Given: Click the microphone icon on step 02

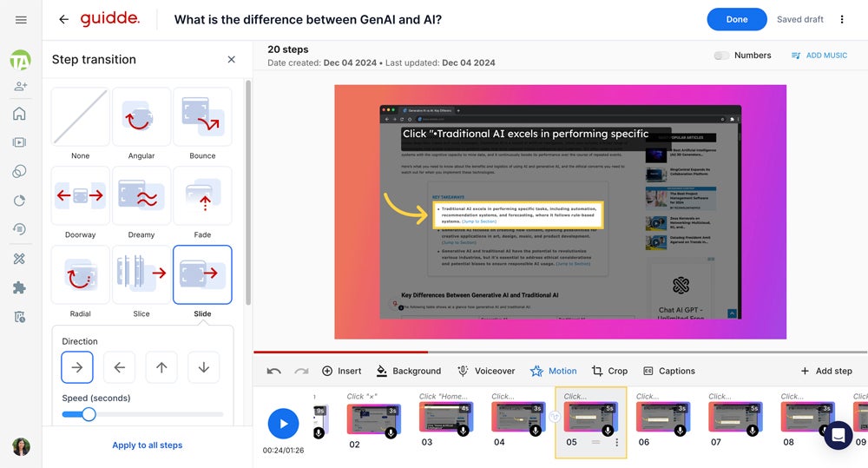Looking at the screenshot, I should pyautogui.click(x=391, y=432).
